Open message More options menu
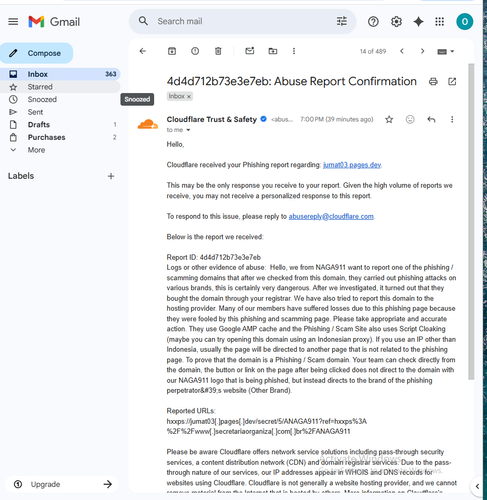 (452, 119)
